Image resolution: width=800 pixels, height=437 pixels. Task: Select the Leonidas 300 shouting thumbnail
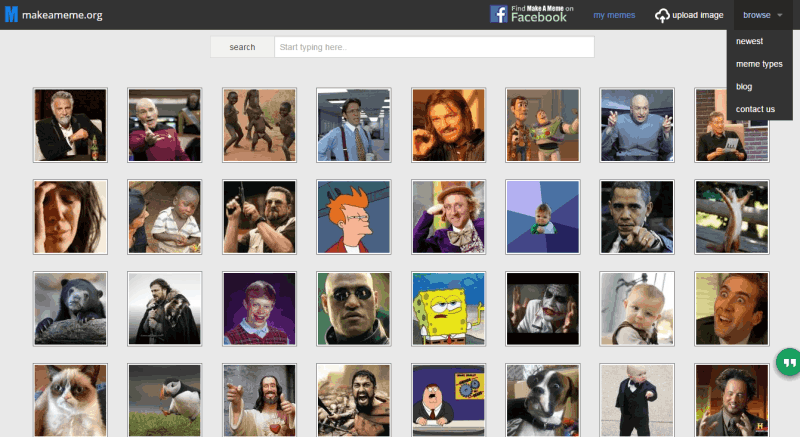click(x=354, y=400)
